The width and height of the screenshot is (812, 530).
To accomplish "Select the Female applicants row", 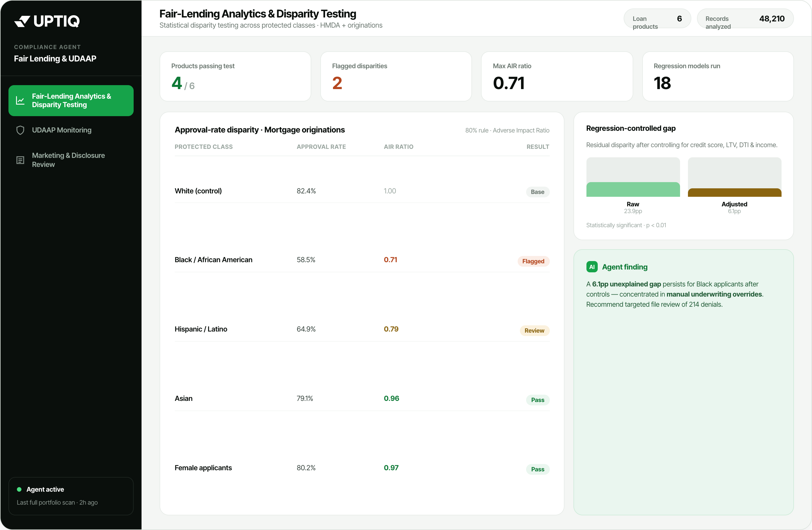I will click(x=362, y=468).
